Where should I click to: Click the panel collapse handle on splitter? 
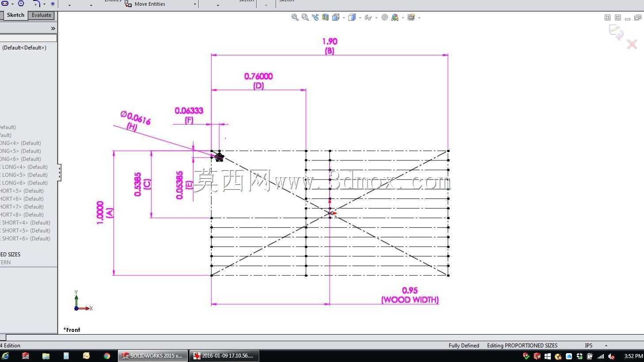point(59,172)
